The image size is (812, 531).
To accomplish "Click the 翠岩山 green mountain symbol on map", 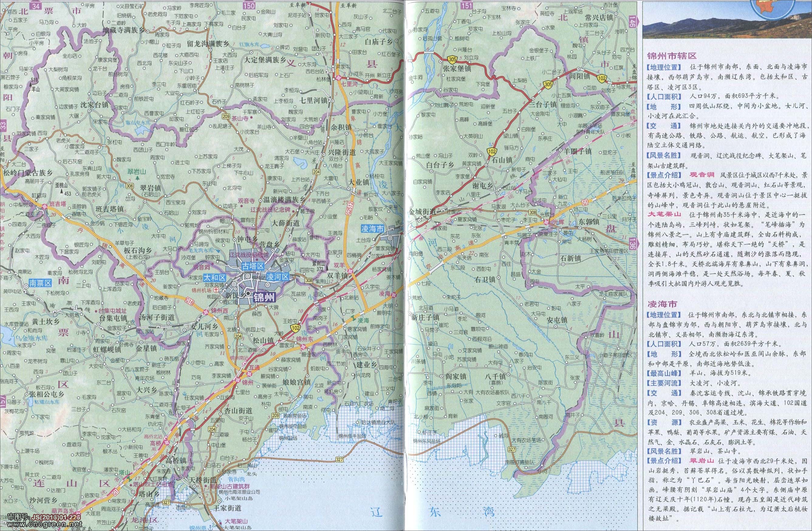I will coord(137,177).
